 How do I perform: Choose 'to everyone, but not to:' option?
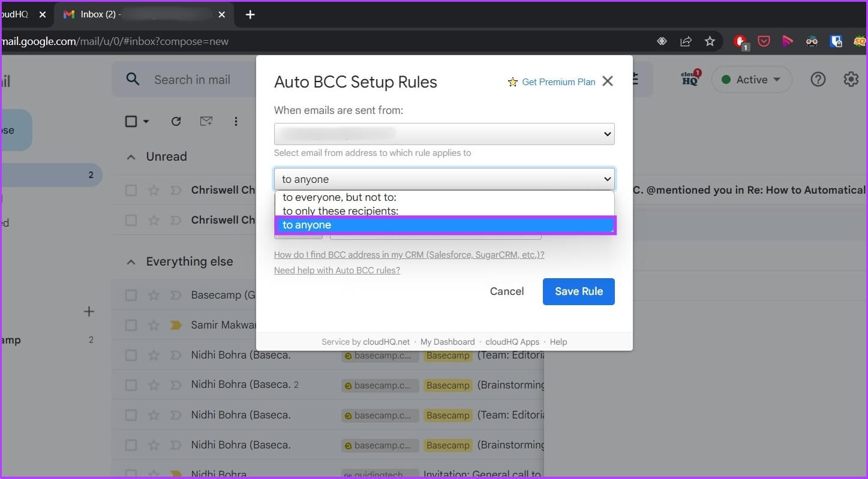444,197
